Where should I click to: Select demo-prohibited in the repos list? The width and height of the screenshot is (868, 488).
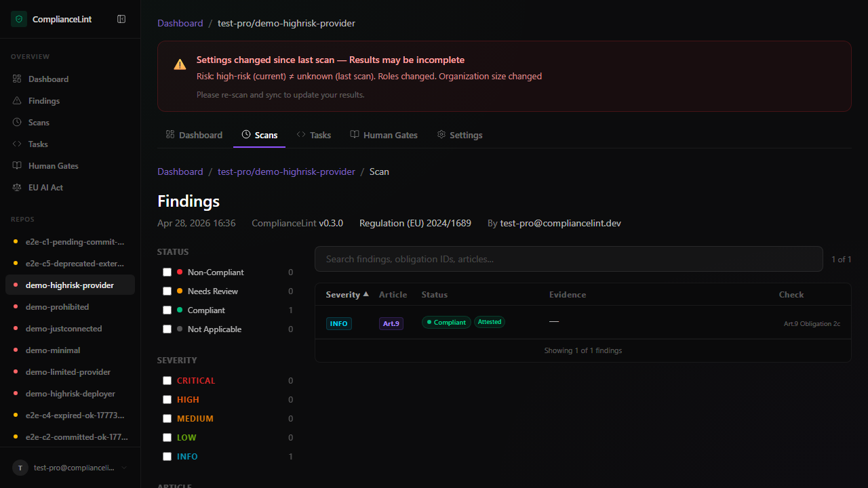pyautogui.click(x=57, y=307)
